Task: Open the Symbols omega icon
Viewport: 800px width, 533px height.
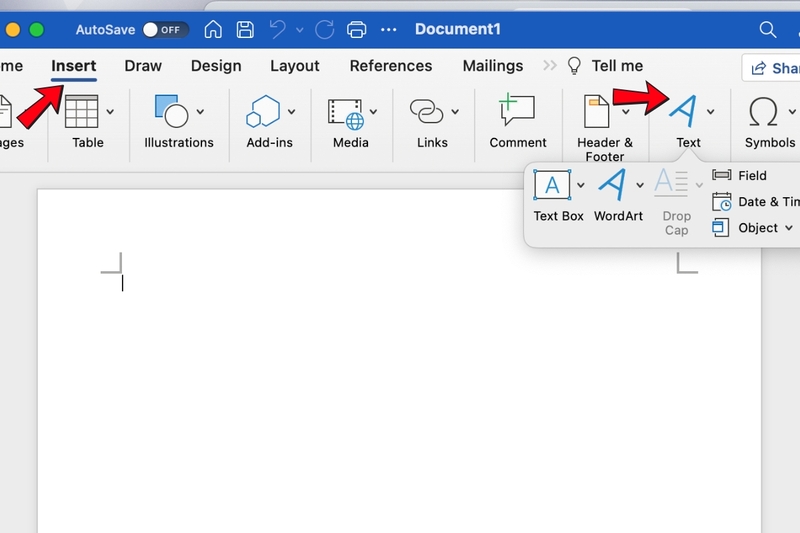Action: click(763, 112)
